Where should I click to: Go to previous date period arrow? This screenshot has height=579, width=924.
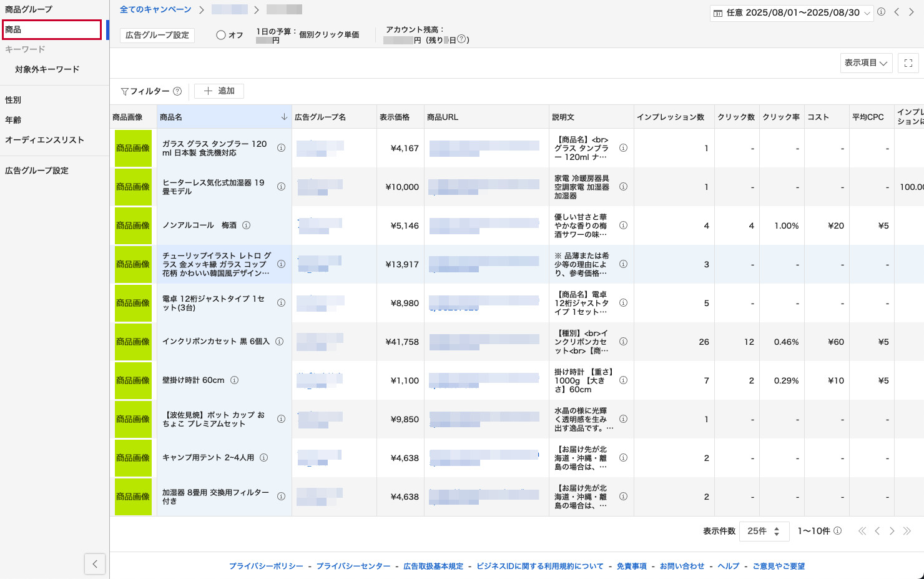coord(897,12)
